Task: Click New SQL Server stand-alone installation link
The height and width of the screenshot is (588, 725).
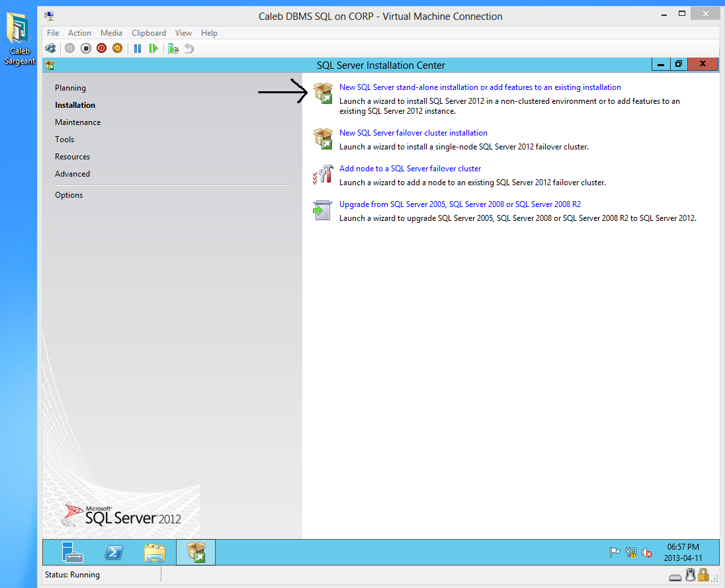Action: (x=480, y=87)
